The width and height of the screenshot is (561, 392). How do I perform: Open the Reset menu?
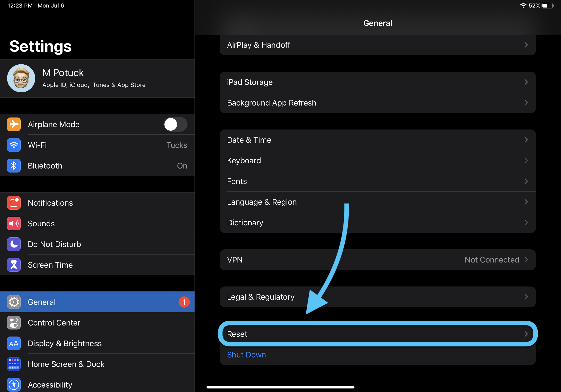click(x=378, y=334)
